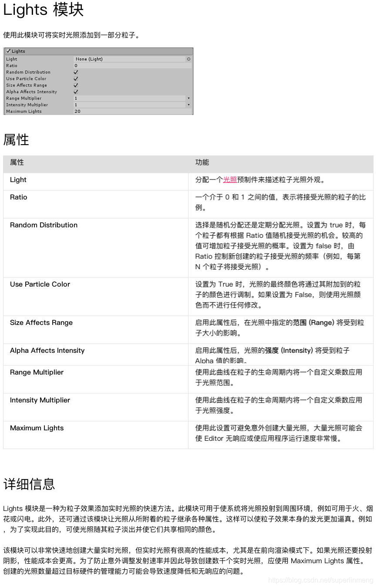Toggle the Lights module enable checkbox
Image resolution: width=377 pixels, height=588 pixels.
[x=8, y=51]
